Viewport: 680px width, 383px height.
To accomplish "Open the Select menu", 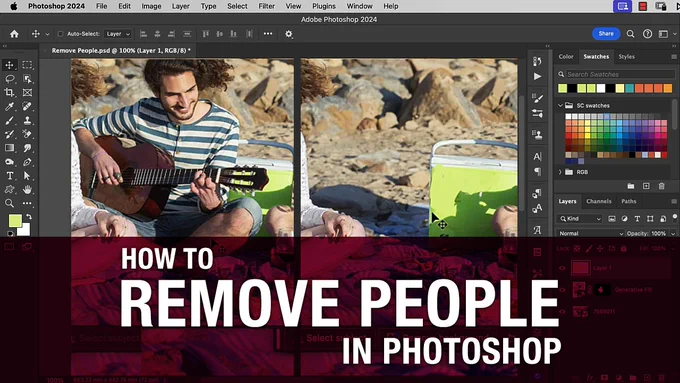I will [x=237, y=6].
